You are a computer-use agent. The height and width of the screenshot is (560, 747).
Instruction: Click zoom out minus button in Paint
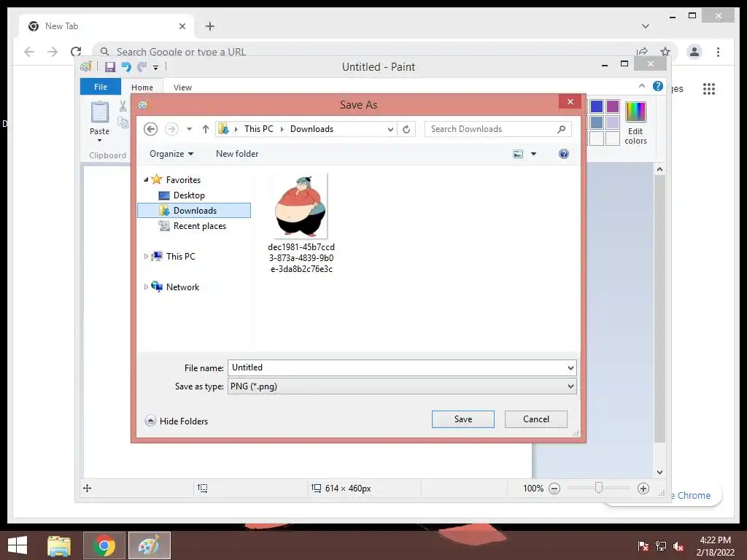pos(554,489)
